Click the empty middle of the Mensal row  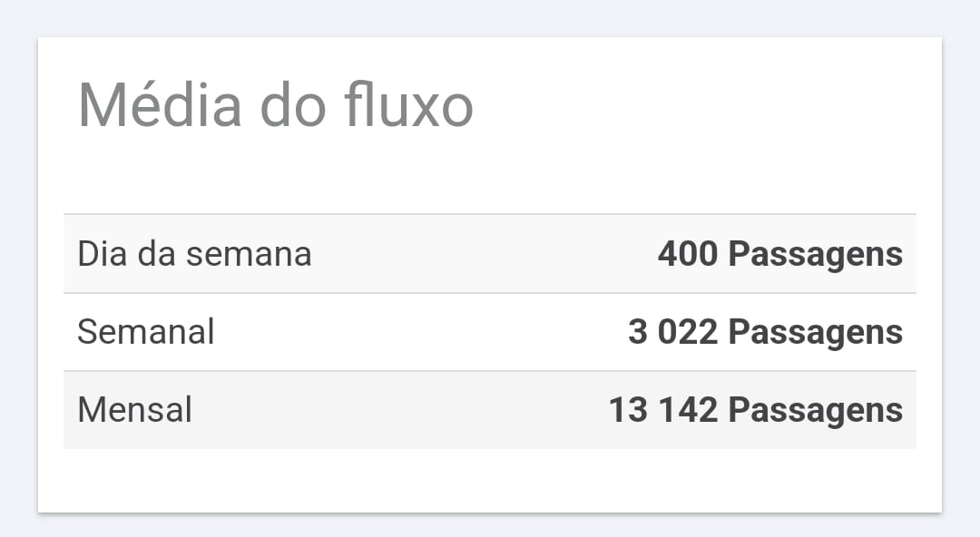pos(400,409)
